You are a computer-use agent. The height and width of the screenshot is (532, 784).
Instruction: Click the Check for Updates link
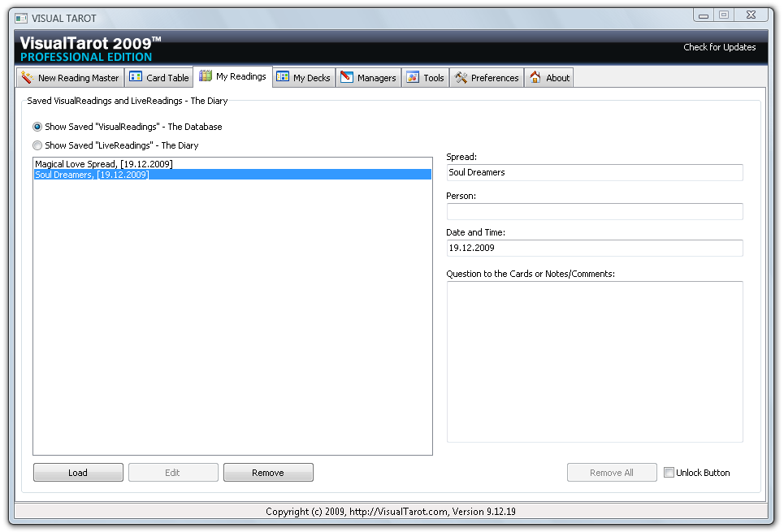tap(720, 47)
